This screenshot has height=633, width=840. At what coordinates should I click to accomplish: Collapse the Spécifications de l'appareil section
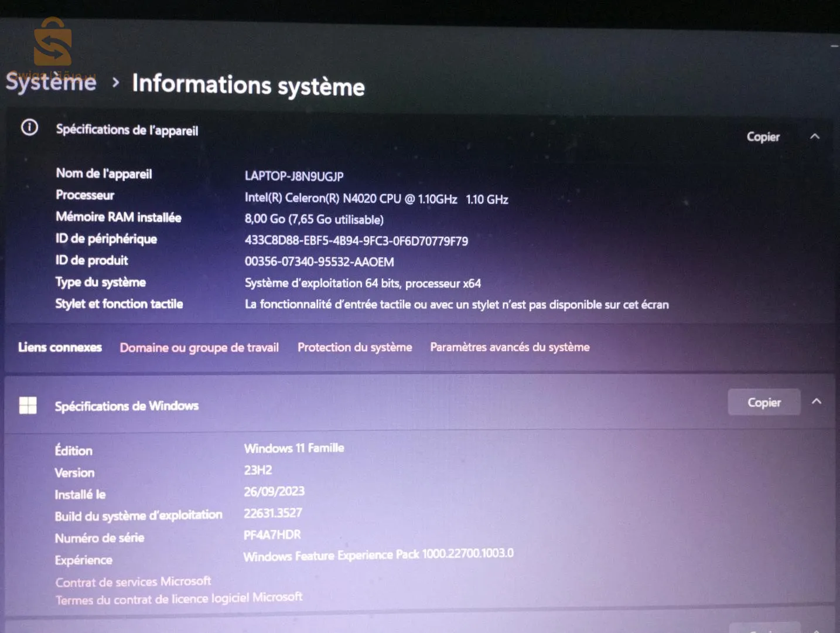[814, 137]
